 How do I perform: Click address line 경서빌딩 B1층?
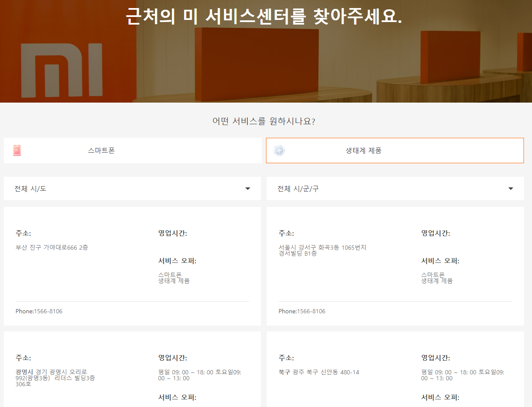(298, 253)
